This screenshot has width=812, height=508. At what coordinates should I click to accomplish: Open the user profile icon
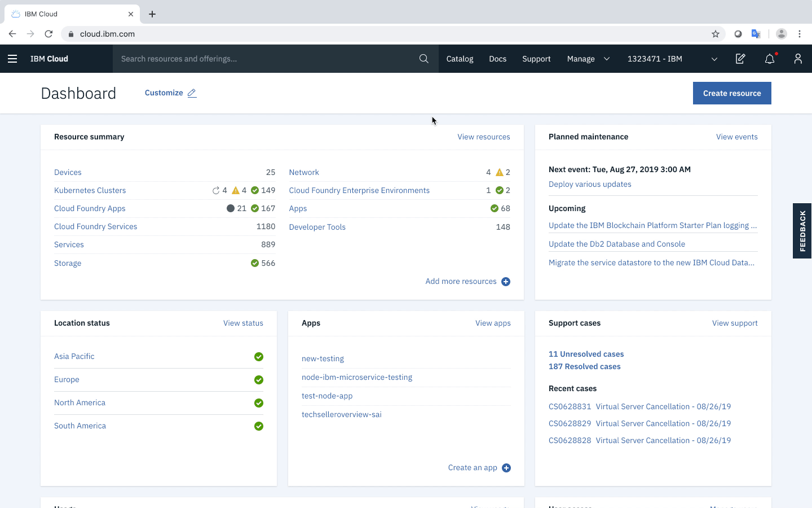[798, 59]
